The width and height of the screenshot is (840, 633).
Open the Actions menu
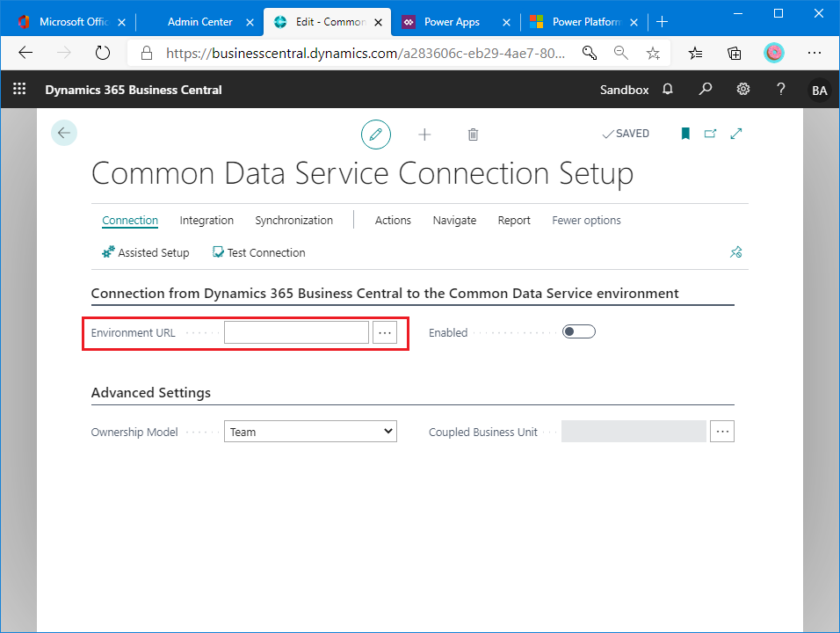click(x=394, y=221)
